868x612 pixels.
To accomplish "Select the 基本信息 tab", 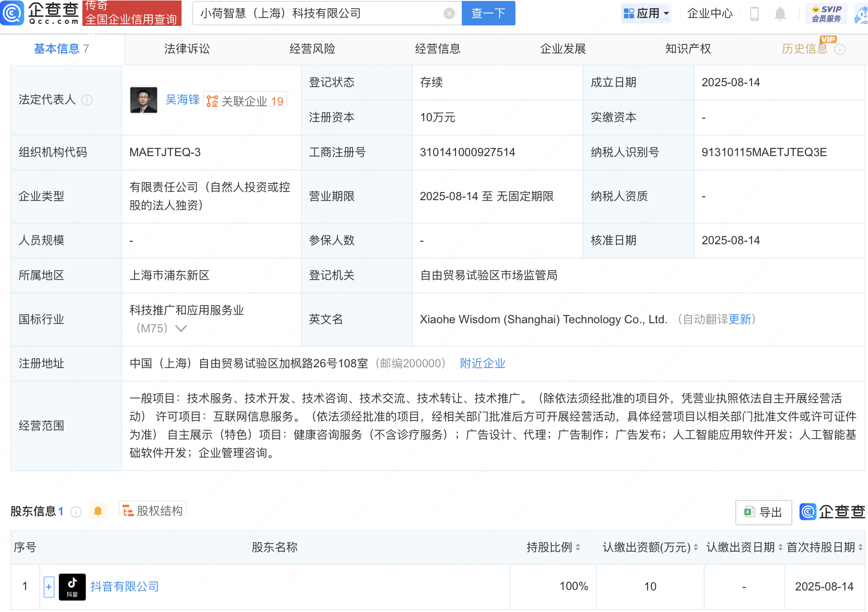I will [x=62, y=49].
